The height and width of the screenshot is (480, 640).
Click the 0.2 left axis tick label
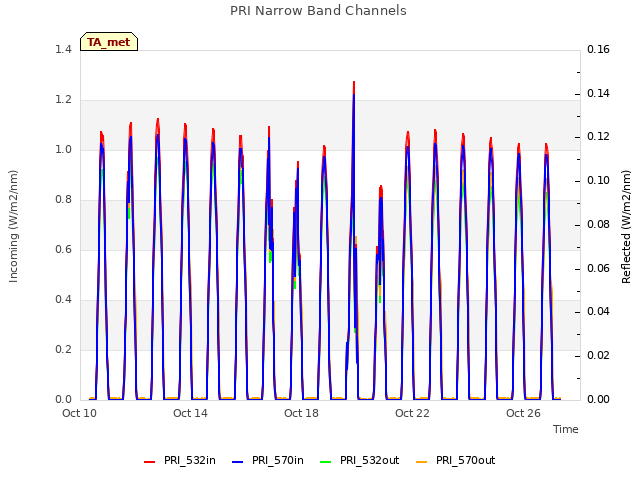click(63, 350)
